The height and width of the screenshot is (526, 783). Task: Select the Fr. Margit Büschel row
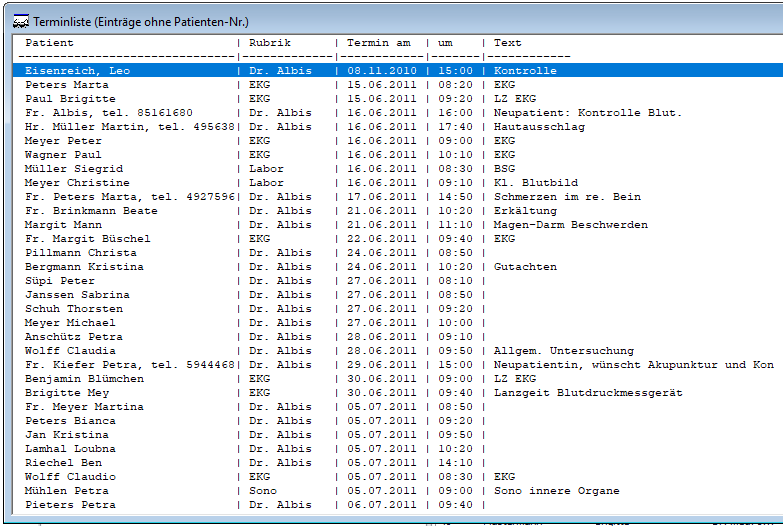(397, 238)
